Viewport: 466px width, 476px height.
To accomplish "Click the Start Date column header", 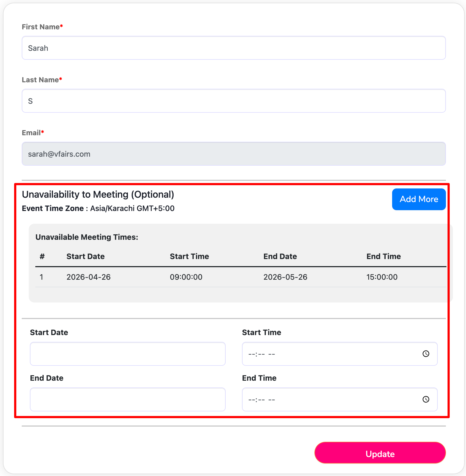I will [x=86, y=256].
